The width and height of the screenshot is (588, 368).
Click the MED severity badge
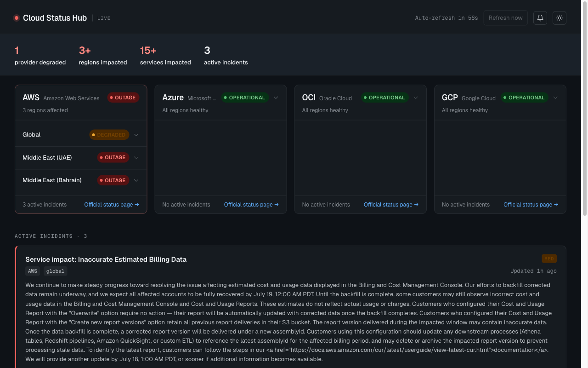[x=549, y=259]
